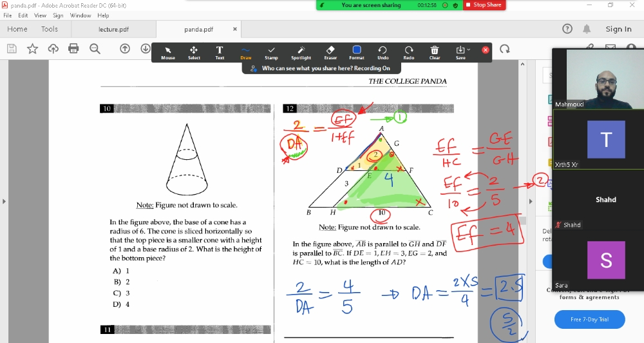Open the Stamp annotation tool
The image size is (644, 343).
point(271,53)
